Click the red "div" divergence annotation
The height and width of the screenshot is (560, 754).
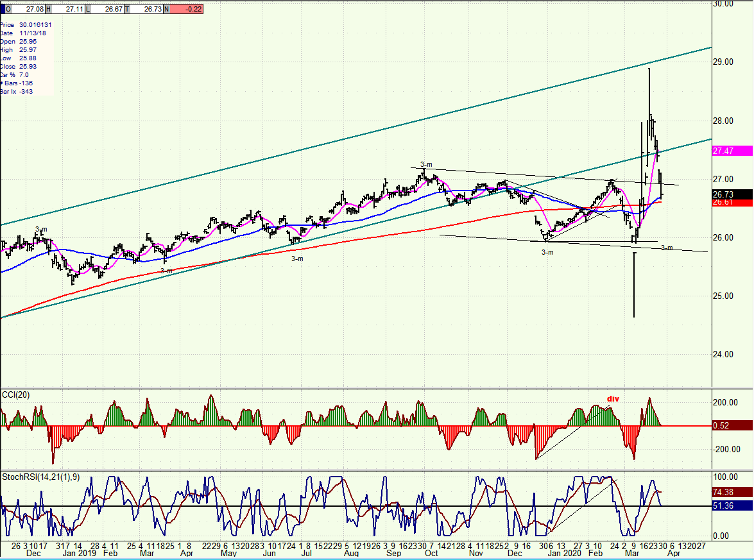613,399
